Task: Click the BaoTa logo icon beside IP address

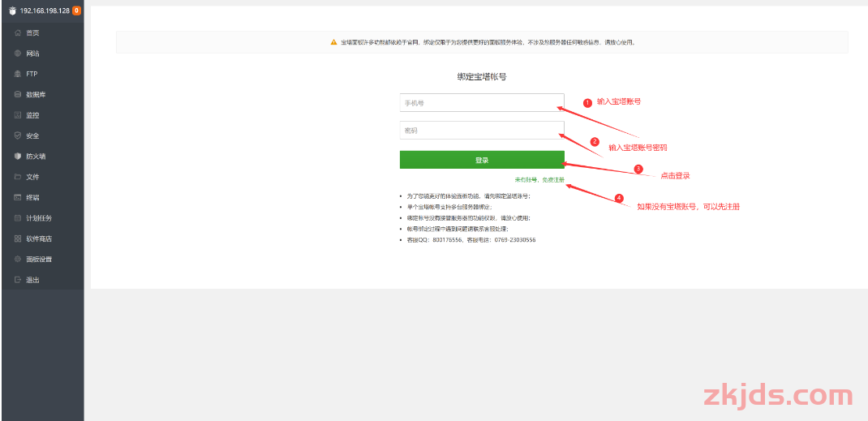Action: pos(13,11)
